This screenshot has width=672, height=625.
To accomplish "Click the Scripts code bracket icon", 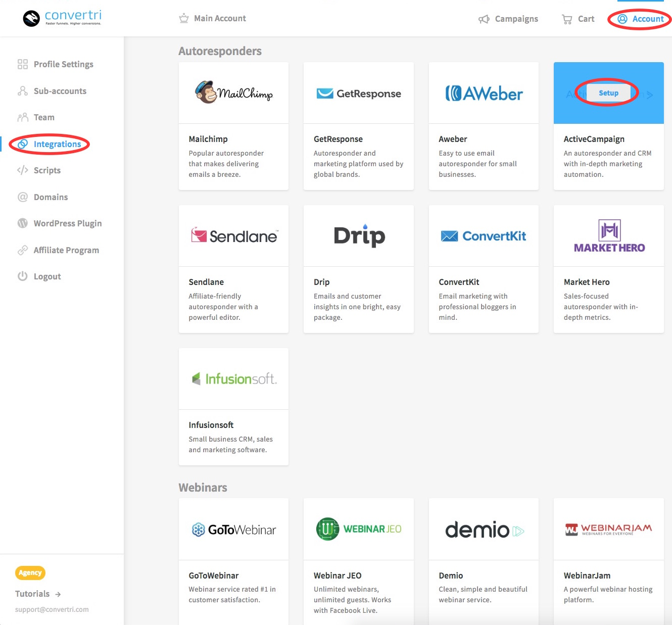I will point(23,170).
